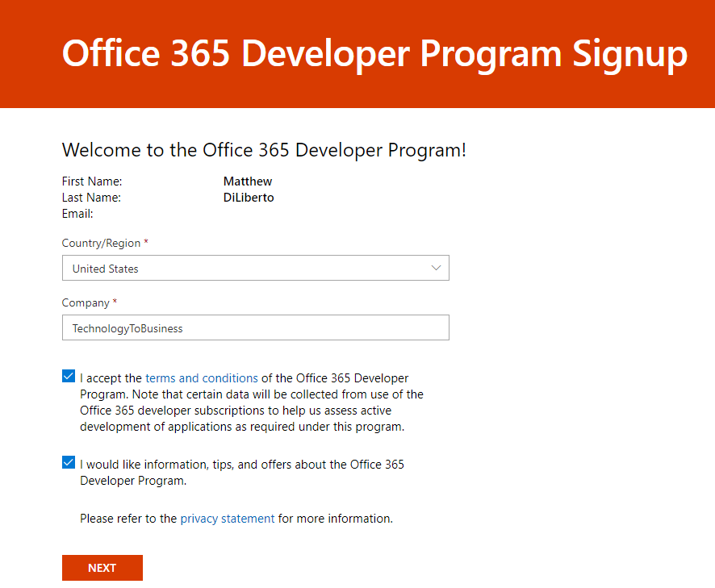Uncheck the accept terms and conditions checkbox
715x588 pixels.
coord(69,377)
